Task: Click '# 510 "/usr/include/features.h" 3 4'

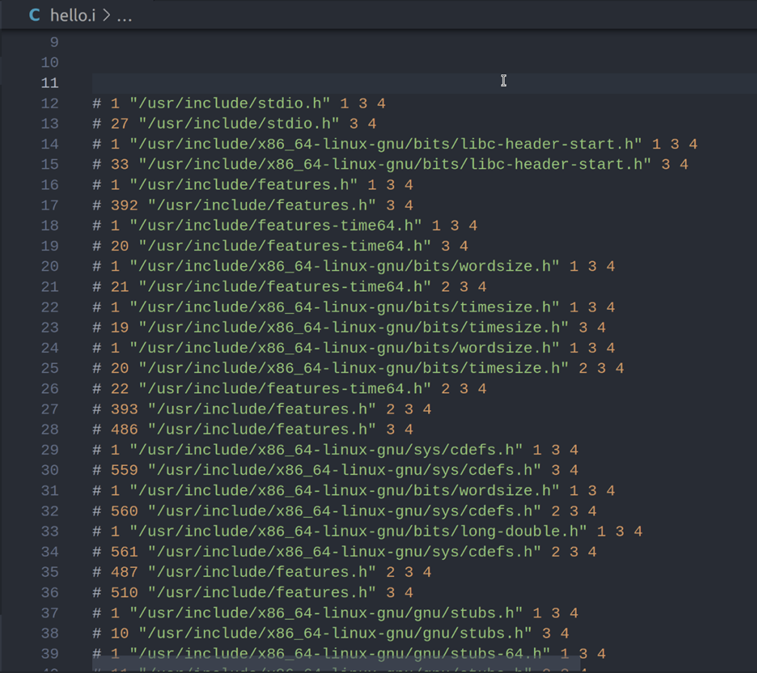Action: coord(253,592)
